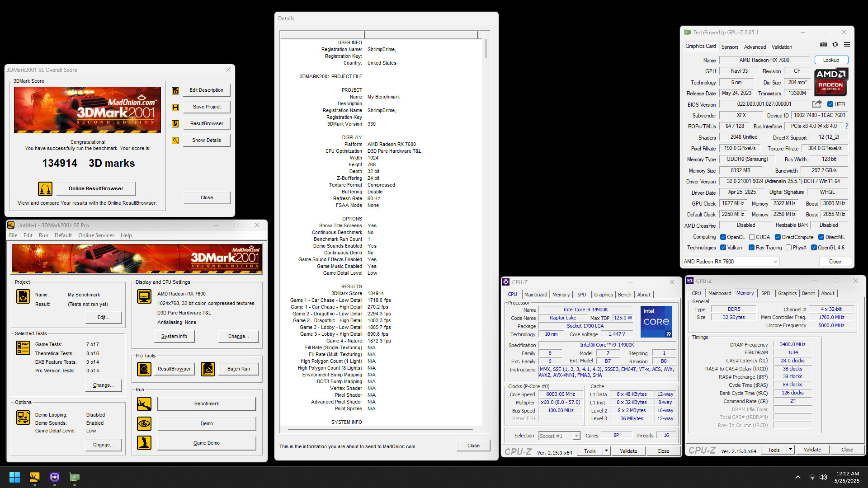Click the Project icon in 3DMark2001 Pro
Screen dimensions: 868x488
click(23, 296)
